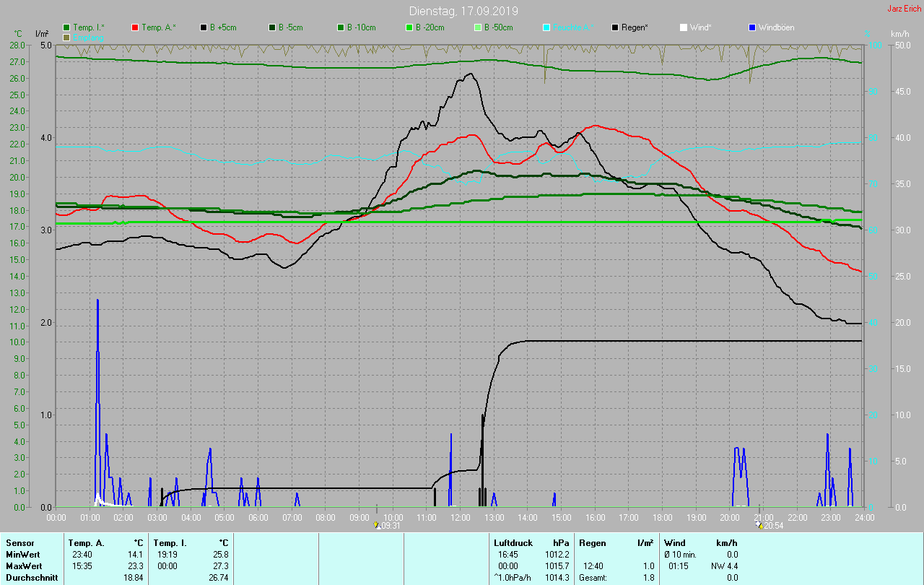Viewport: 924px width, 585px height.
Task: Click the black Regen legend square
Action: [x=615, y=27]
